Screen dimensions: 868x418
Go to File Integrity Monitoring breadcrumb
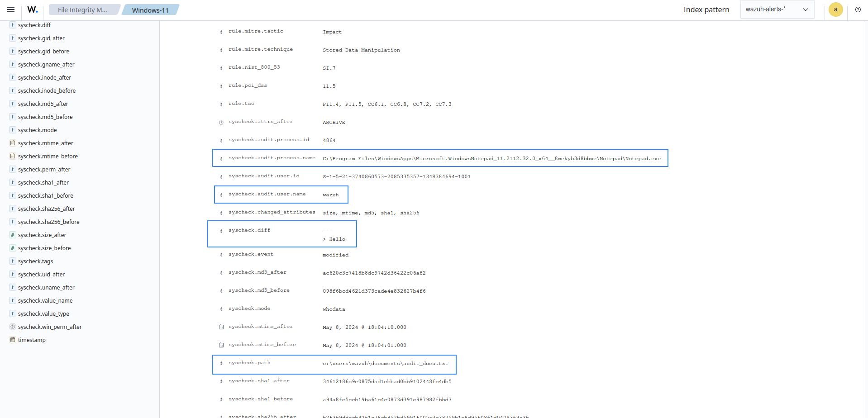point(82,10)
